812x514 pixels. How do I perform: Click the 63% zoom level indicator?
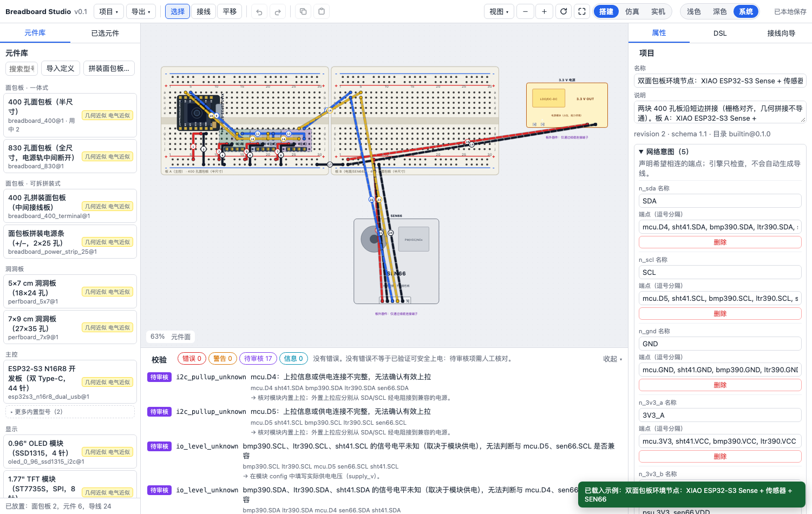pyautogui.click(x=158, y=337)
